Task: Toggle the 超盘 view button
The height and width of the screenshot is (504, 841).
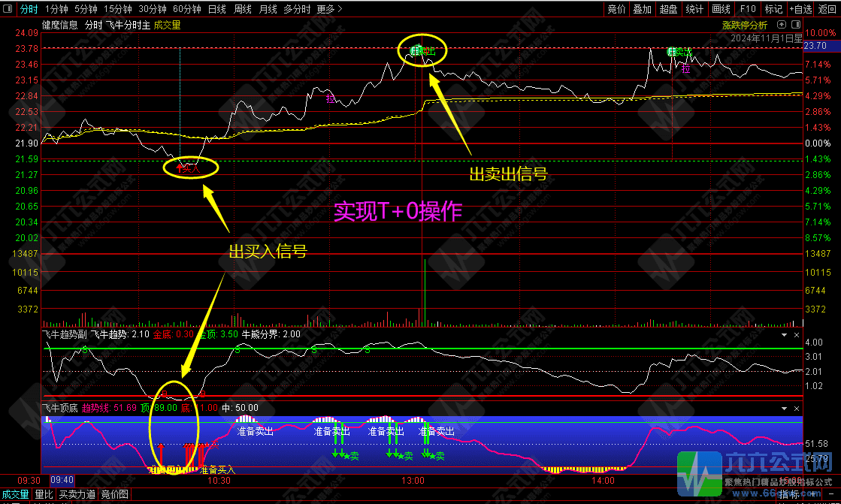Action: point(668,9)
